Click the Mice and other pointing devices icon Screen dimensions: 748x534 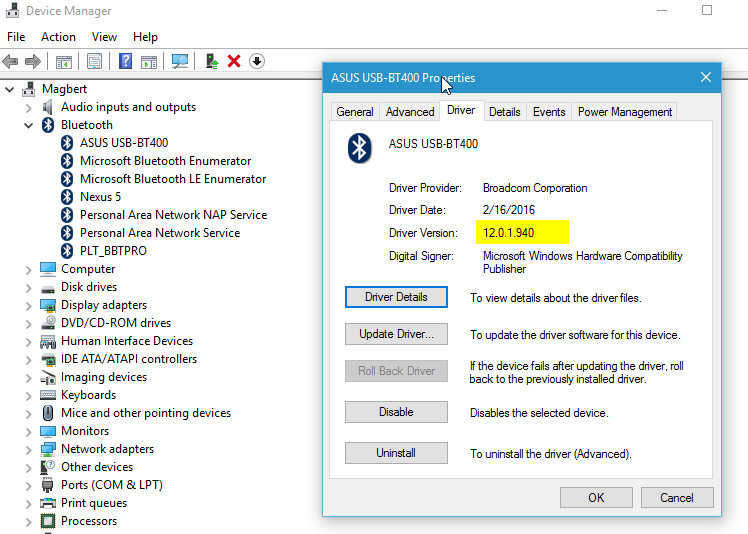[x=48, y=413]
